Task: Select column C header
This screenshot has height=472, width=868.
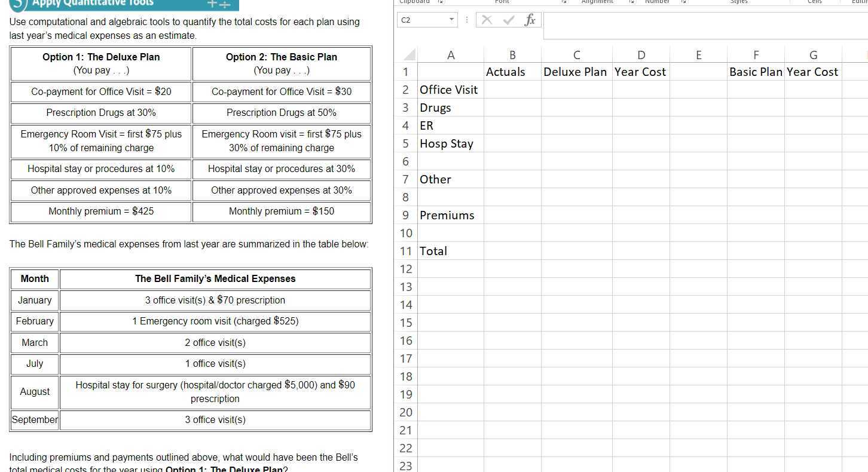Action: tap(577, 56)
